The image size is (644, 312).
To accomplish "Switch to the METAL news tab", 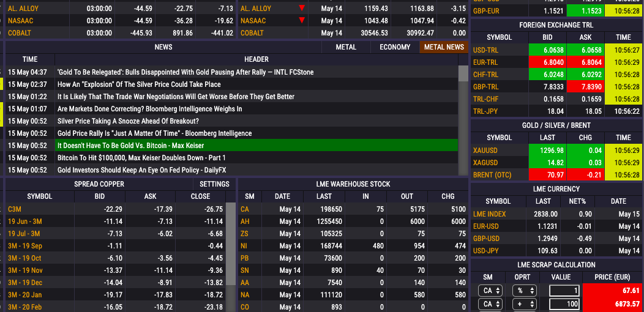I will [346, 47].
